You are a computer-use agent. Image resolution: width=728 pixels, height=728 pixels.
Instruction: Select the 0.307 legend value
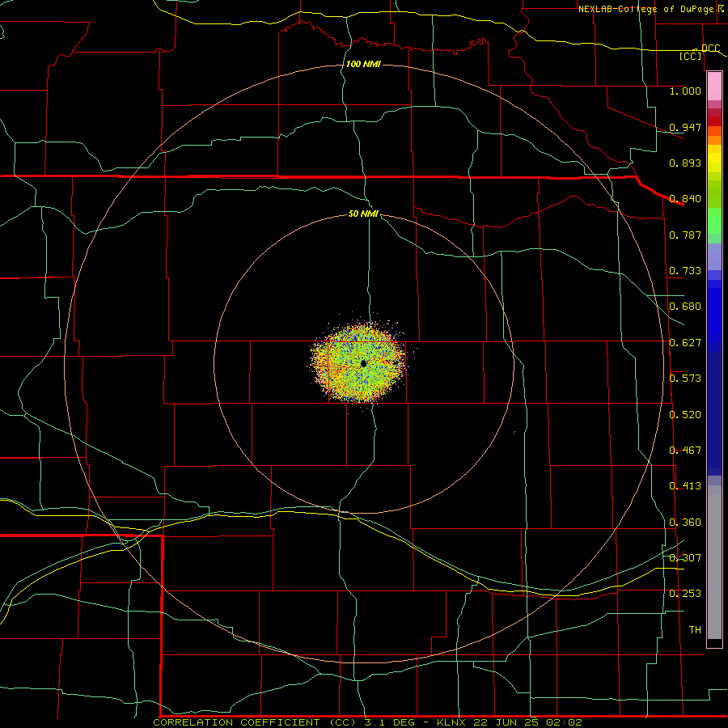pos(685,558)
